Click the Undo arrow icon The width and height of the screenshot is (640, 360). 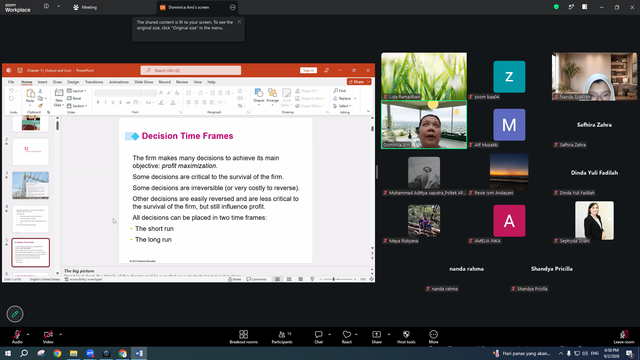pos(11,91)
